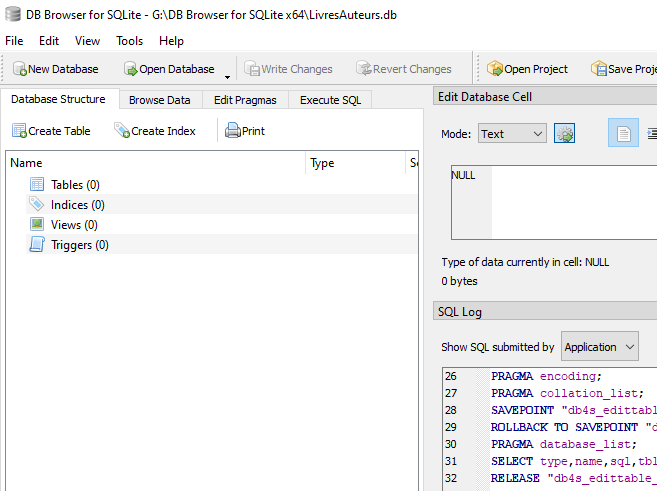This screenshot has width=657, height=491.
Task: Click the Edit Database Cell panel title
Action: (485, 97)
